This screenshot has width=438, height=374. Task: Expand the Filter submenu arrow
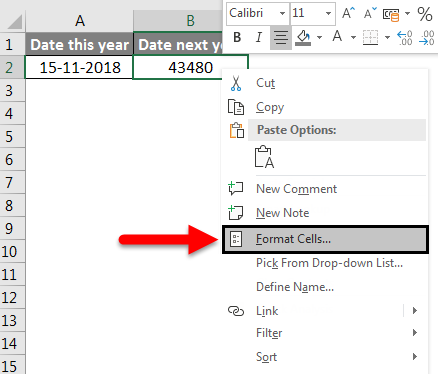click(415, 332)
